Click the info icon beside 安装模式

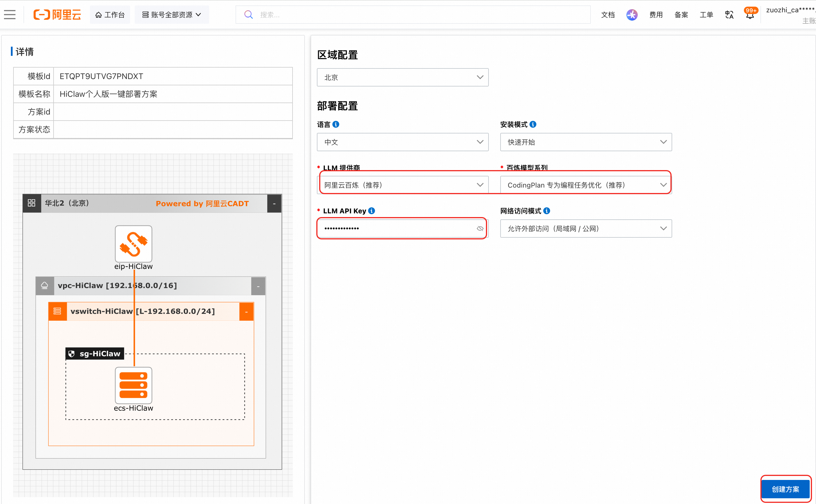(533, 124)
